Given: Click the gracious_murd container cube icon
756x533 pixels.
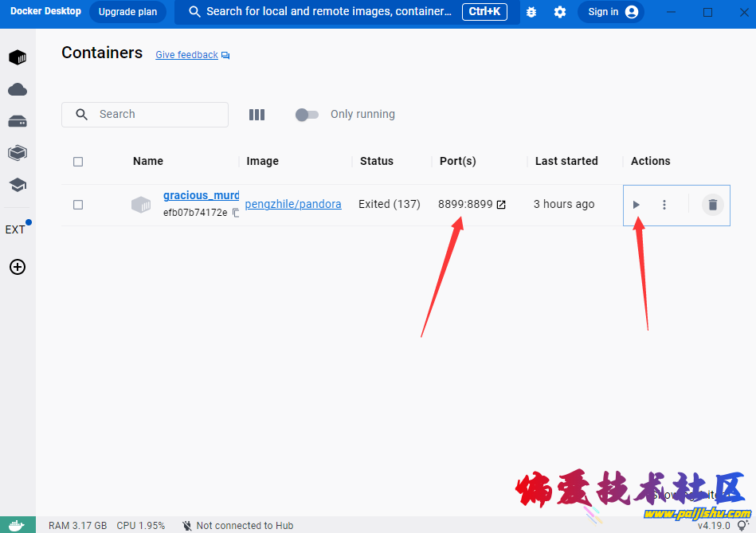Looking at the screenshot, I should pyautogui.click(x=141, y=205).
